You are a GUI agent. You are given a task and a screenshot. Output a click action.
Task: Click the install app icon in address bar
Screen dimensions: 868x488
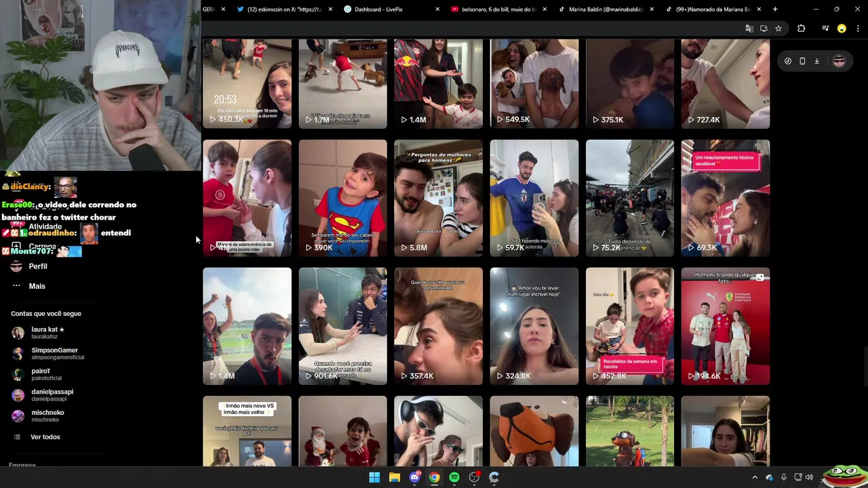(764, 28)
